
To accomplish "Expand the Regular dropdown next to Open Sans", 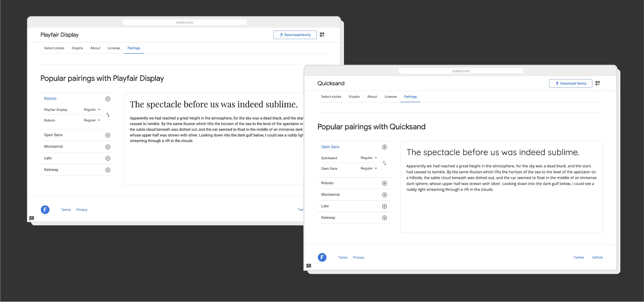I will click(368, 168).
